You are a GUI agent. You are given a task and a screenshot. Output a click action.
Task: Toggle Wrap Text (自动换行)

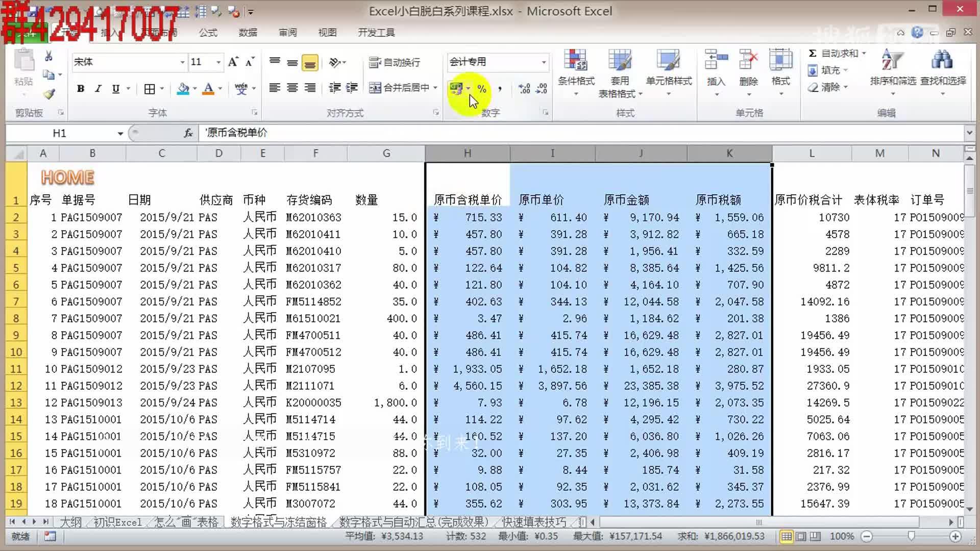[395, 62]
